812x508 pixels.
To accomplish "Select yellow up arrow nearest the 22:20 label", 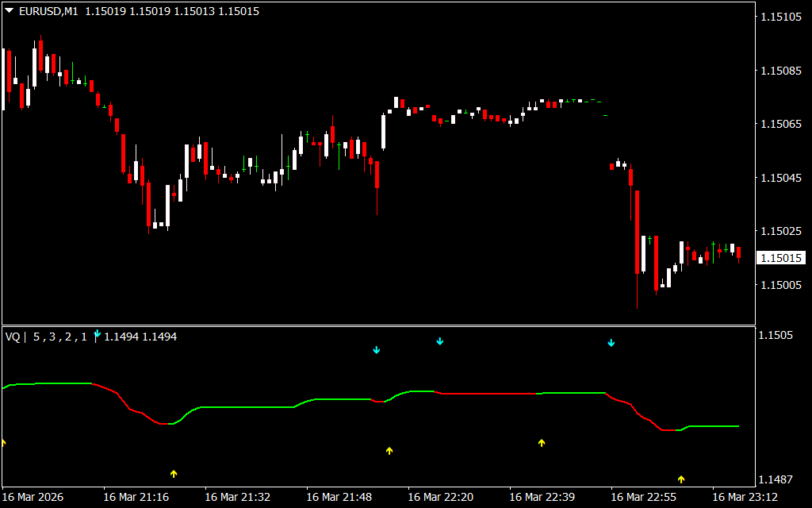I will [x=389, y=451].
